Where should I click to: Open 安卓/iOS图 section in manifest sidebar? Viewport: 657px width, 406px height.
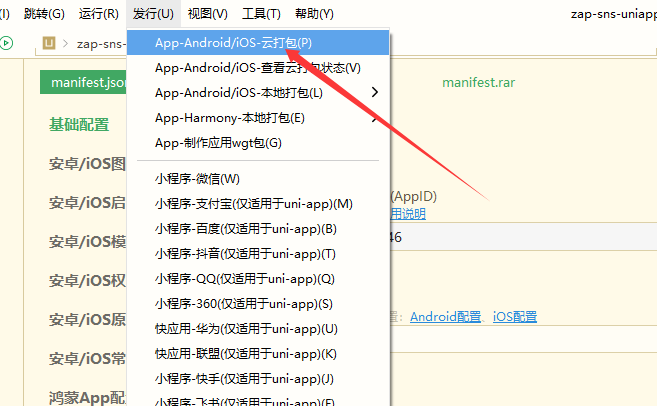tap(87, 163)
